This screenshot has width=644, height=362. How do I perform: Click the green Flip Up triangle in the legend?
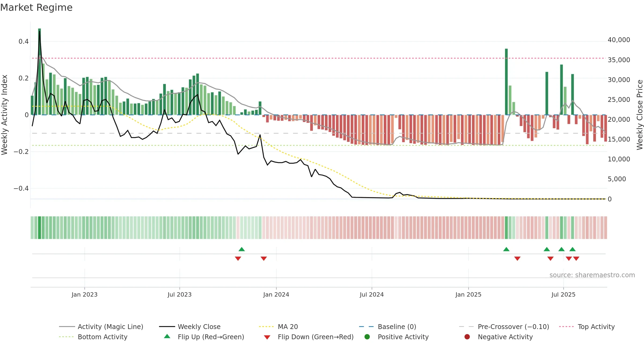(x=167, y=336)
